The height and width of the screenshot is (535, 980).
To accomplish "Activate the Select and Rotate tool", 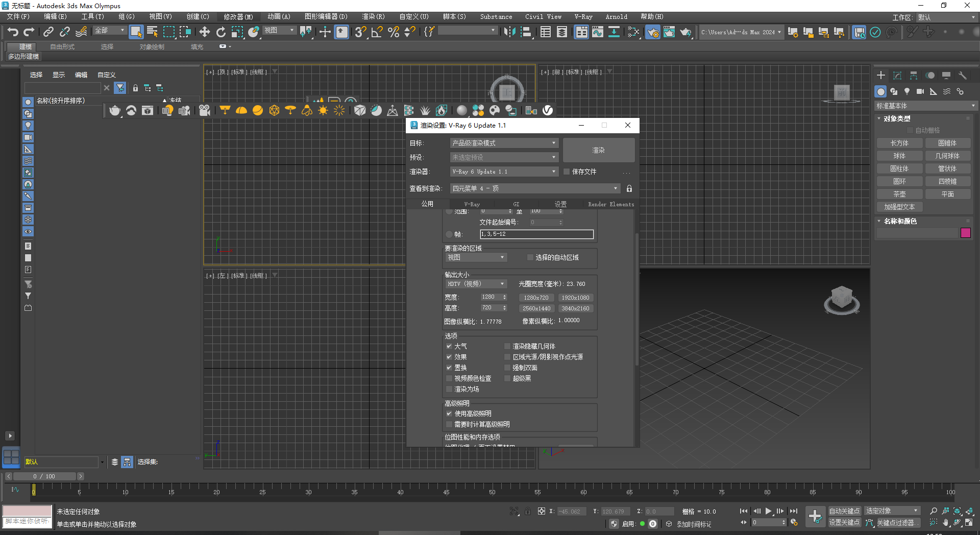I will point(220,32).
